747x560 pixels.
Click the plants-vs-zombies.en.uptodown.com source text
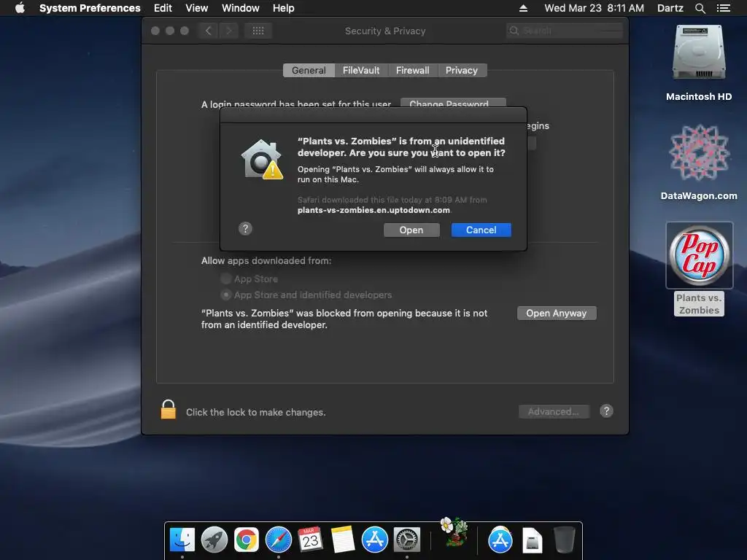point(373,210)
